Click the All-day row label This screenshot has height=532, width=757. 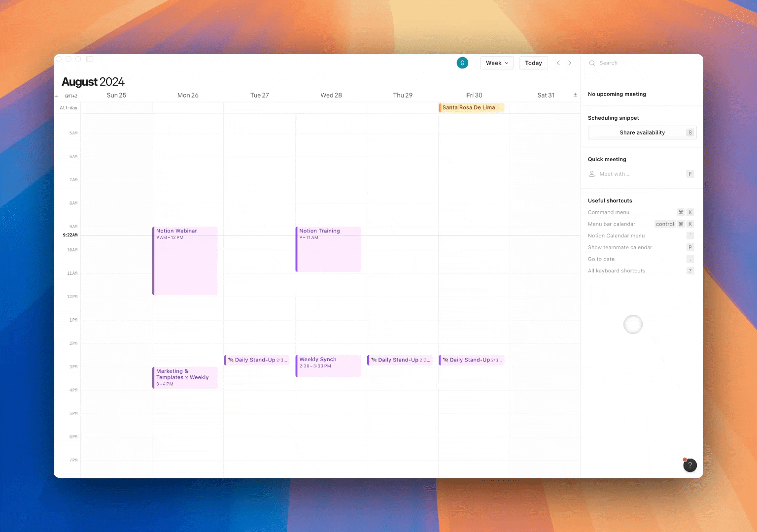[x=69, y=108]
